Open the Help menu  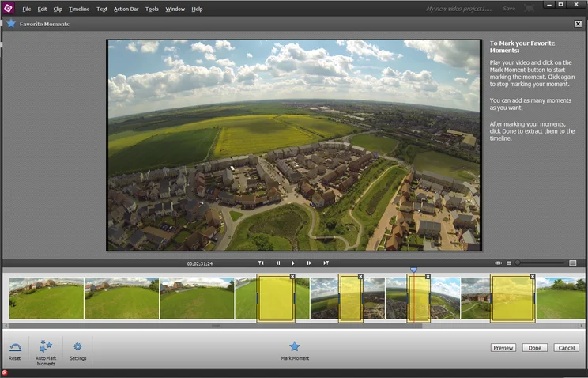[x=197, y=9]
